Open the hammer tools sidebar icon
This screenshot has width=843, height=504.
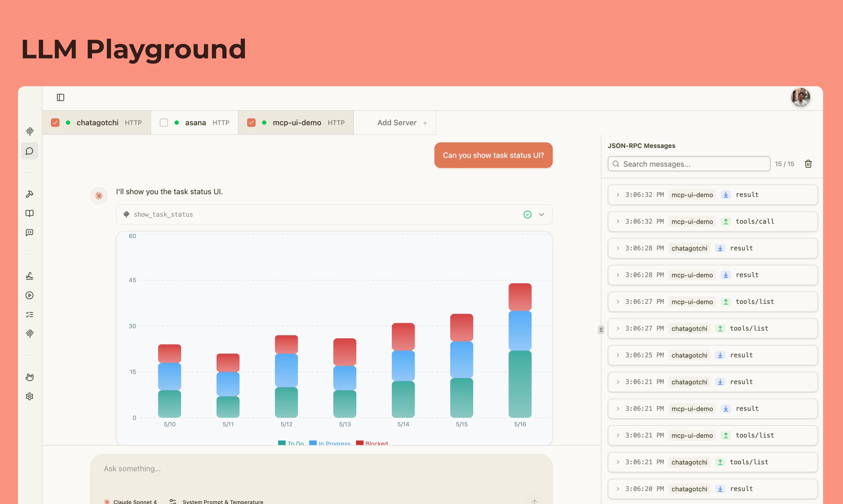30,194
